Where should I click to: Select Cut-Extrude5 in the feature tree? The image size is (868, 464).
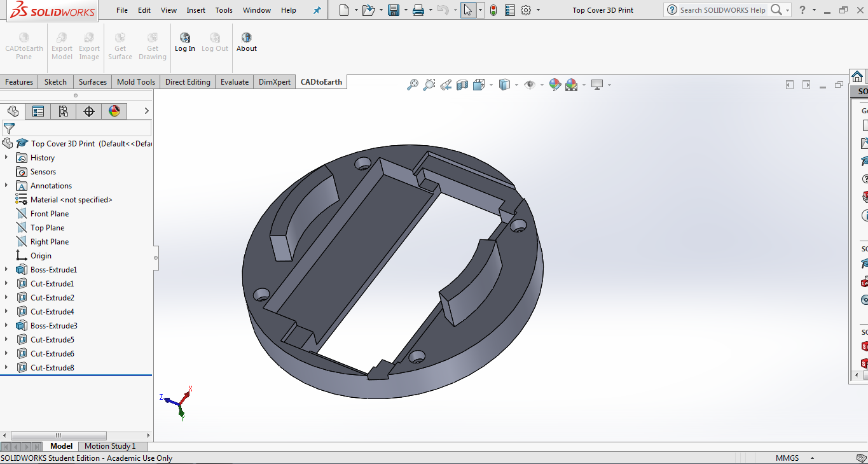coord(52,340)
